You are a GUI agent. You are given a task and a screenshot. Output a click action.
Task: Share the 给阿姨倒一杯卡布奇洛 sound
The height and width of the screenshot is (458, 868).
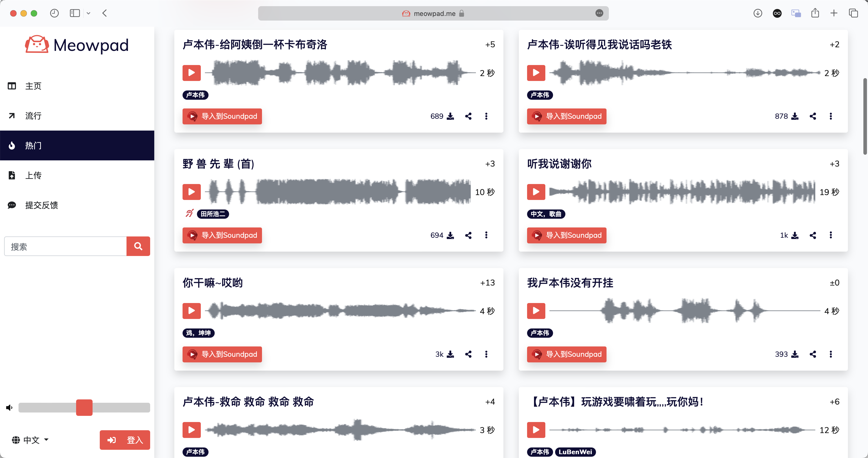(x=468, y=116)
